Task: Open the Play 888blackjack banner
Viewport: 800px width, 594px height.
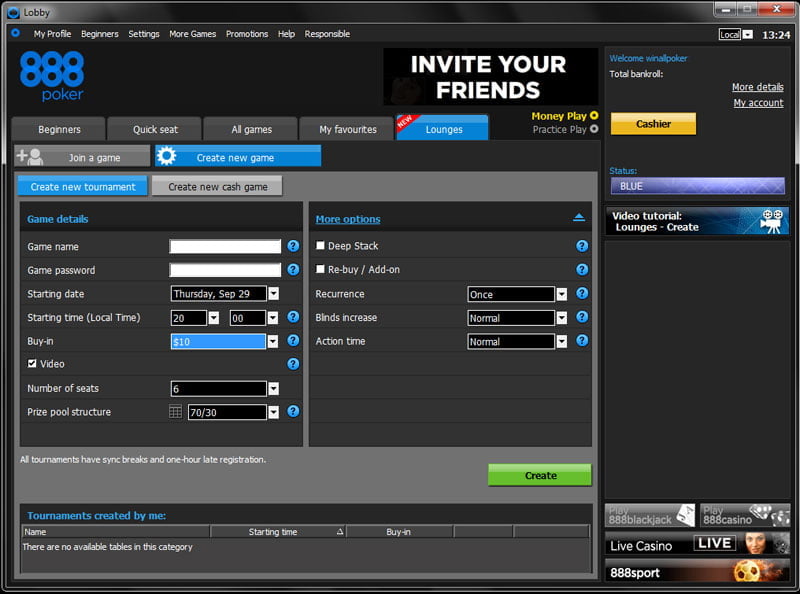Action: pyautogui.click(x=649, y=515)
